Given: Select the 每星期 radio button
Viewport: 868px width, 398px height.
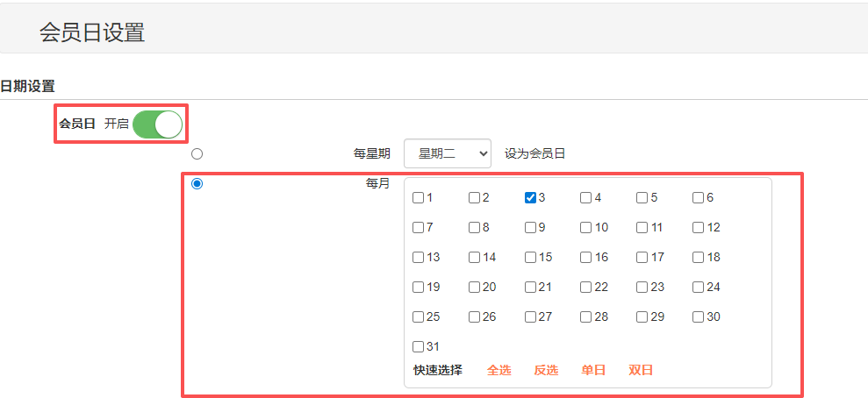Looking at the screenshot, I should (197, 153).
